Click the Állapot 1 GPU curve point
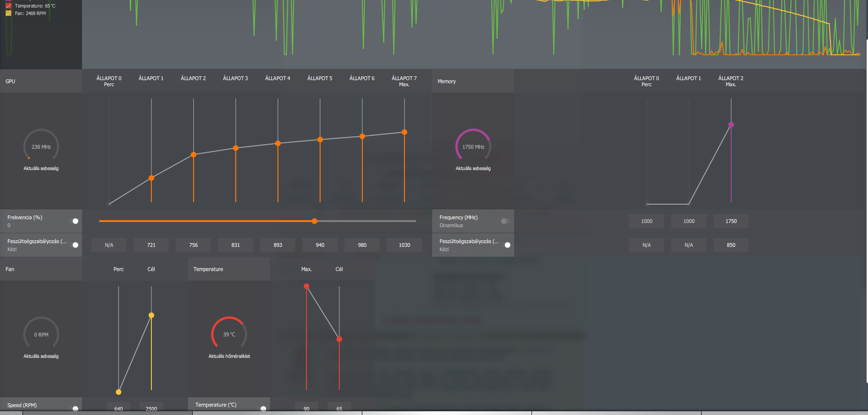868x415 pixels. point(151,178)
